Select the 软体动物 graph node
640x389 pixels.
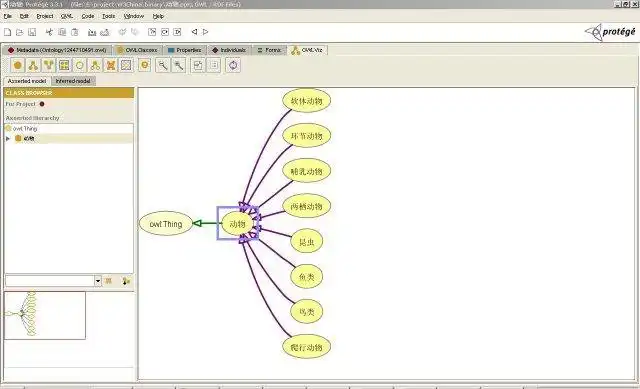[307, 101]
